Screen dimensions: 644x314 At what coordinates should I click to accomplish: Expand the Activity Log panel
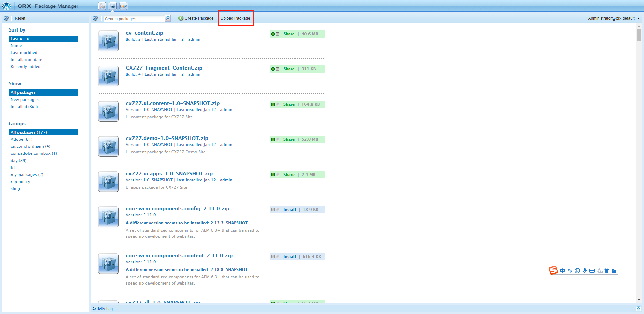click(x=638, y=309)
